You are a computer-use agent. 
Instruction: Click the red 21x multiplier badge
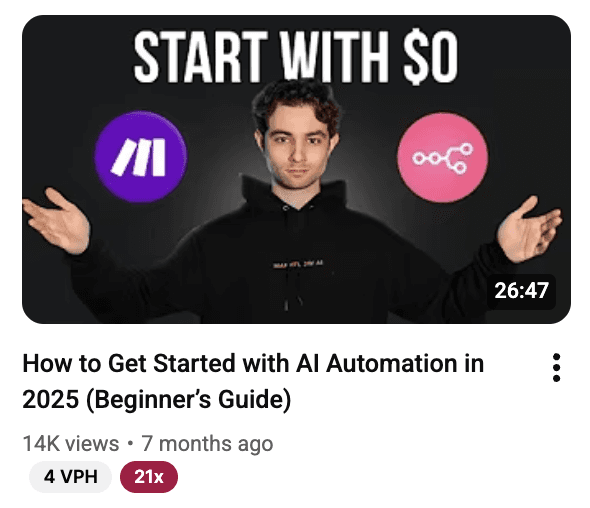point(149,477)
